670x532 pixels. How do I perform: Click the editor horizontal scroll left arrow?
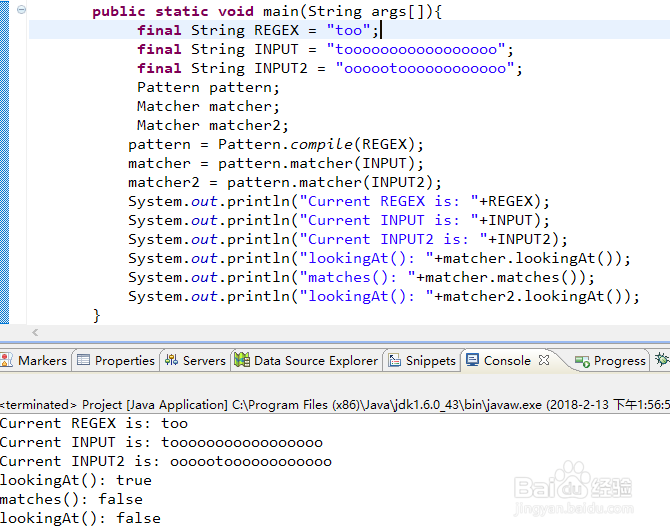click(x=35, y=332)
